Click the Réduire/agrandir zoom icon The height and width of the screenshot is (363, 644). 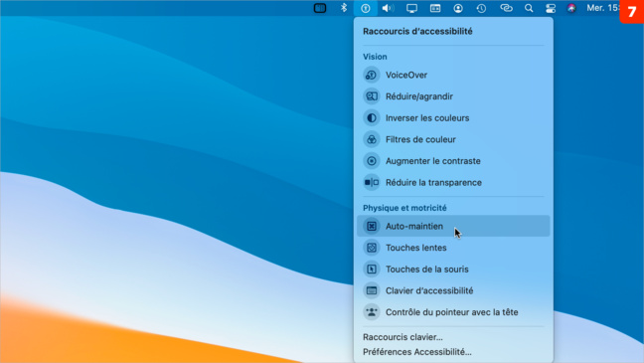pos(372,96)
